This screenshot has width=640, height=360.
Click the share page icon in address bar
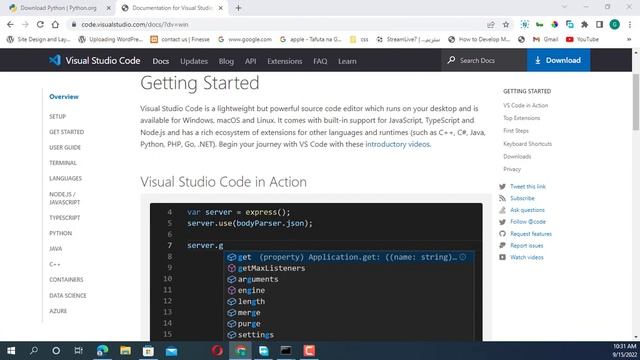(x=491, y=24)
